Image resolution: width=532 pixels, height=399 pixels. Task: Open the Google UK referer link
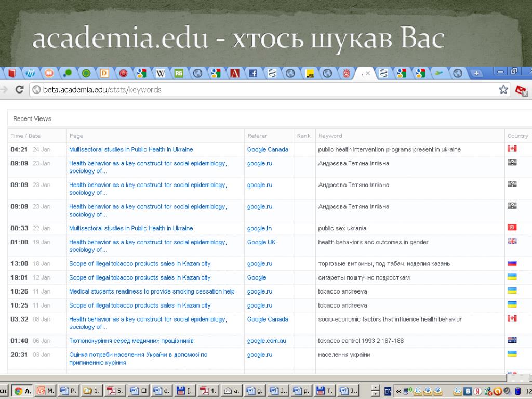[x=261, y=242]
